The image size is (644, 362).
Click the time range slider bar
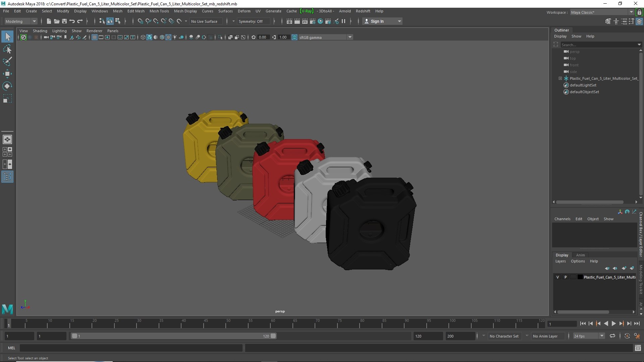[173, 336]
